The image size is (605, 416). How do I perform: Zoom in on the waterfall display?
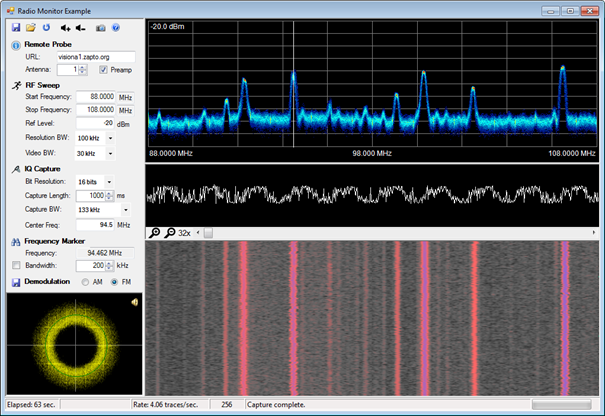155,233
